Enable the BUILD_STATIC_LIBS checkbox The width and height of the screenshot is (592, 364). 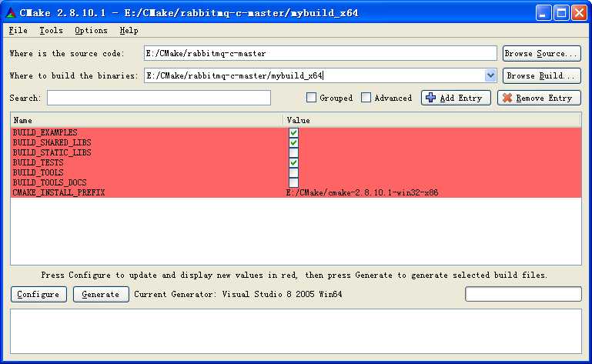pyautogui.click(x=293, y=152)
